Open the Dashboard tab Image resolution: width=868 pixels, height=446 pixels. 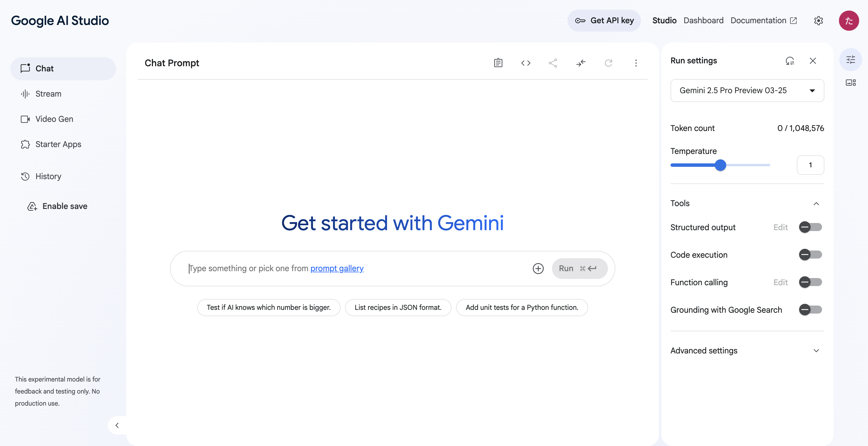[703, 21]
